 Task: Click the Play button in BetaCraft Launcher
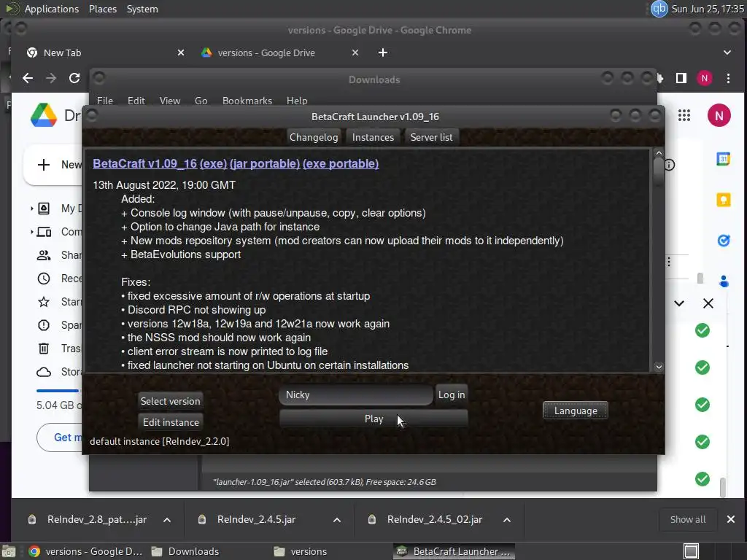click(x=373, y=419)
